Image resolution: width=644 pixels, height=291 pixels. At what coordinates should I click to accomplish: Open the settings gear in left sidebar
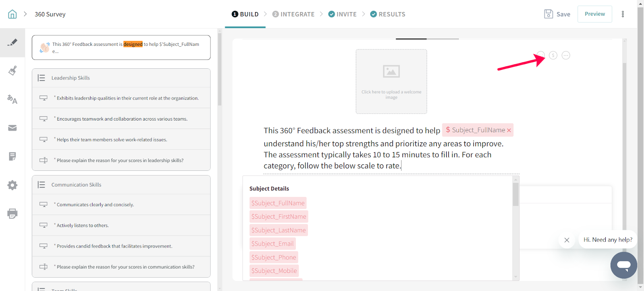point(12,185)
